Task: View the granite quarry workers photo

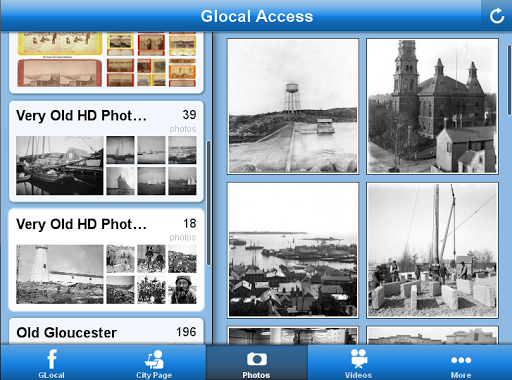Action: point(432,250)
